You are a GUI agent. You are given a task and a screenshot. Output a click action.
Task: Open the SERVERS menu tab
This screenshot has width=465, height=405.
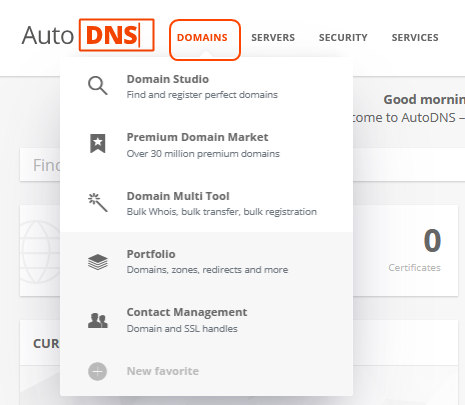[273, 38]
